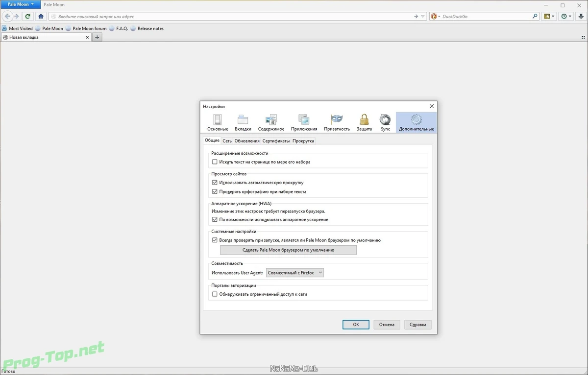Open the Release notes bookmark

[x=147, y=28]
